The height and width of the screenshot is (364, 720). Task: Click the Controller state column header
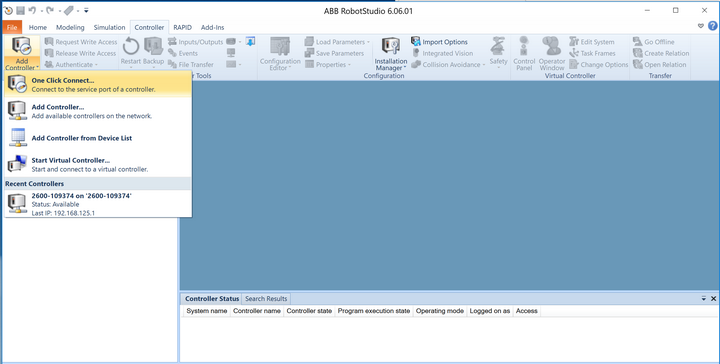[309, 311]
